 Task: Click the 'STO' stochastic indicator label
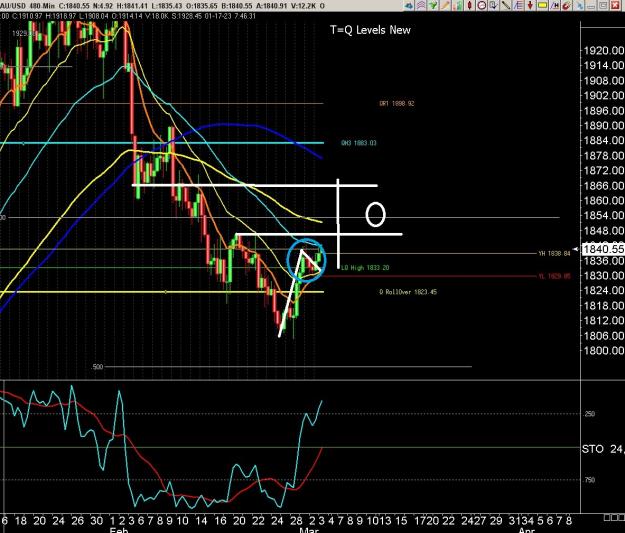(x=592, y=449)
